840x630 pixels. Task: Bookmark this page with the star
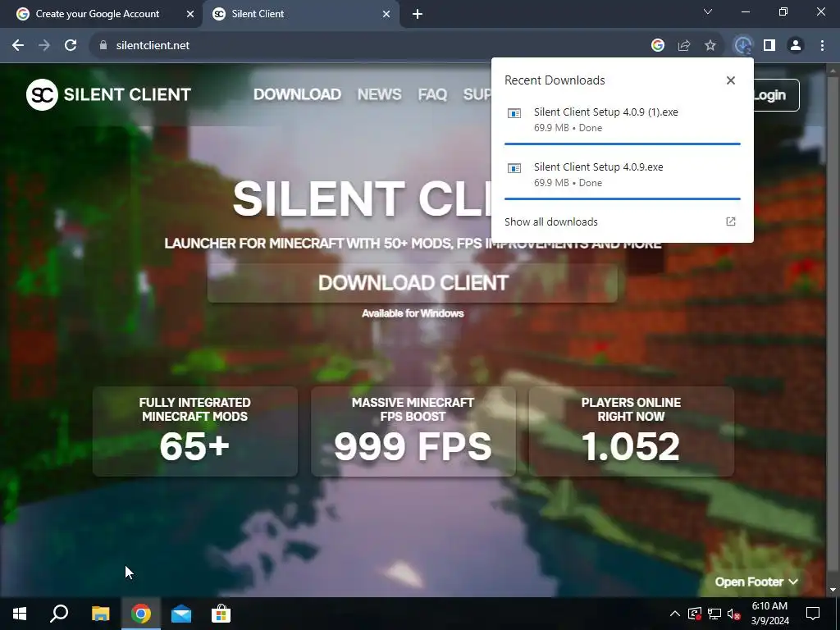coord(710,46)
